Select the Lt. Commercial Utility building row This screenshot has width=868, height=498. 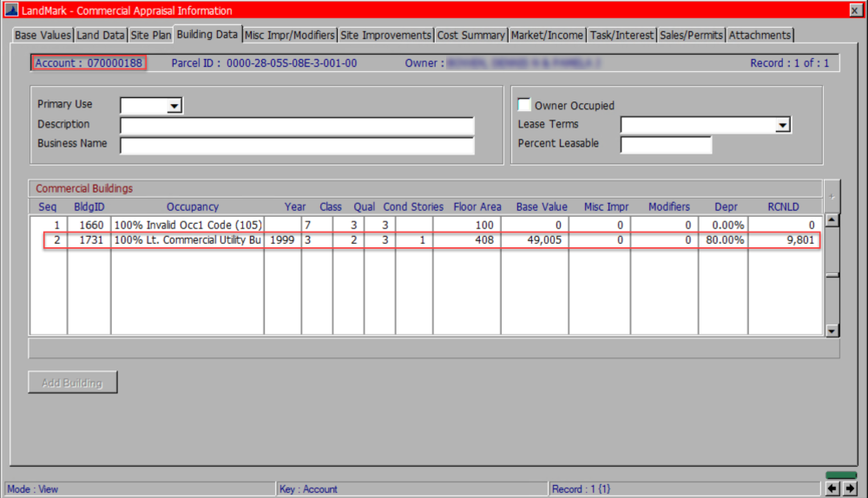click(x=431, y=240)
